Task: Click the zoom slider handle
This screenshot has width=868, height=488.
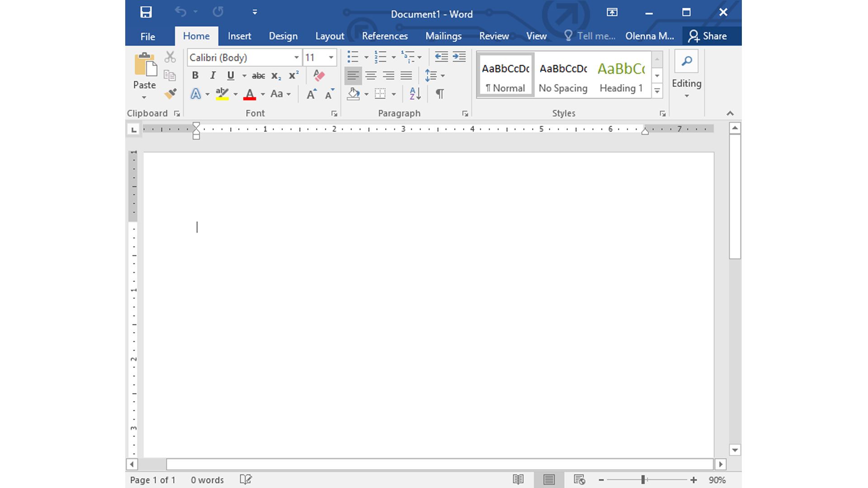Action: pos(643,480)
